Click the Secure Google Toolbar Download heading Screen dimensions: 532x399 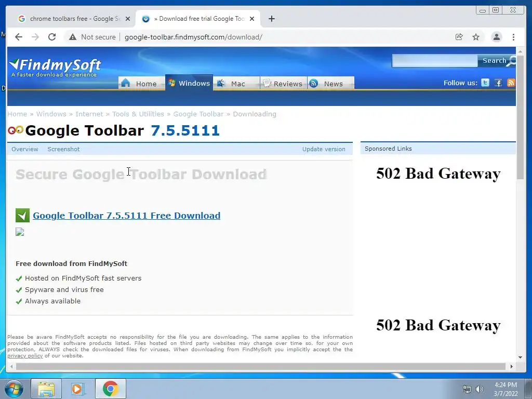(141, 175)
